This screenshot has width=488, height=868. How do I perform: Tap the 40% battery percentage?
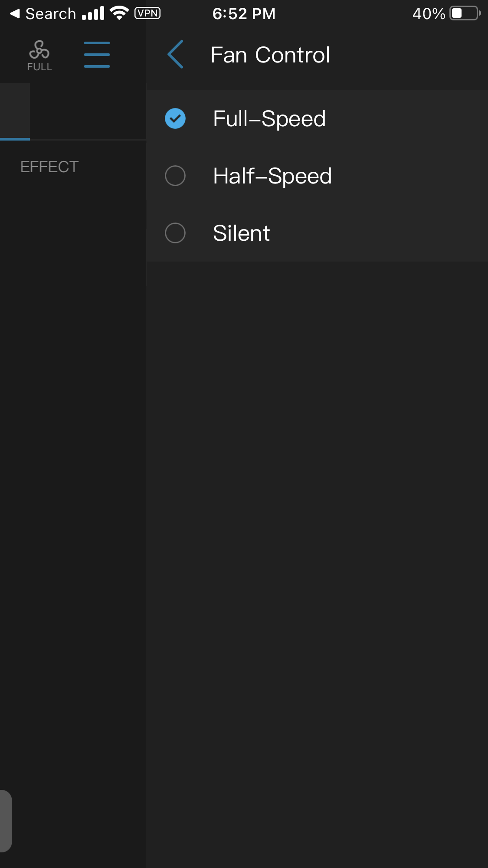click(429, 13)
